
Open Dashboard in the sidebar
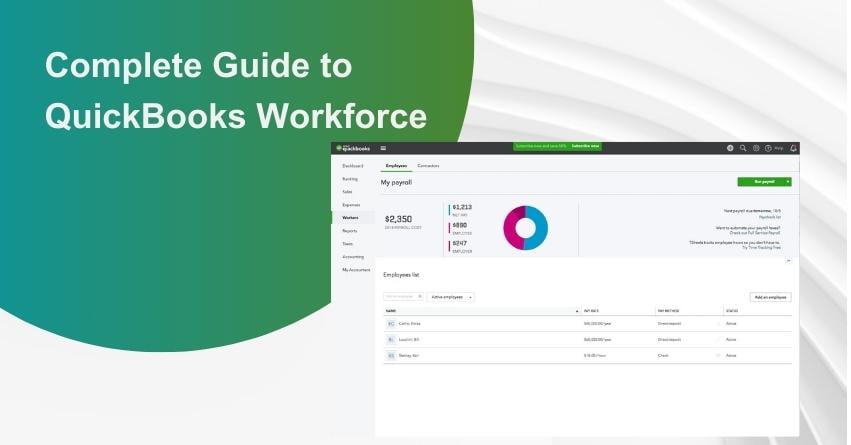click(x=353, y=166)
